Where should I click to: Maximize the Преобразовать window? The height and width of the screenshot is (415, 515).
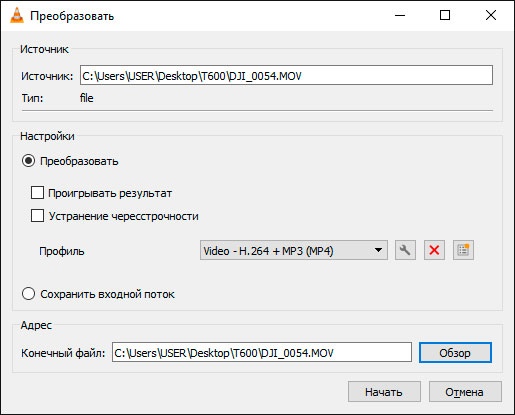coord(445,15)
